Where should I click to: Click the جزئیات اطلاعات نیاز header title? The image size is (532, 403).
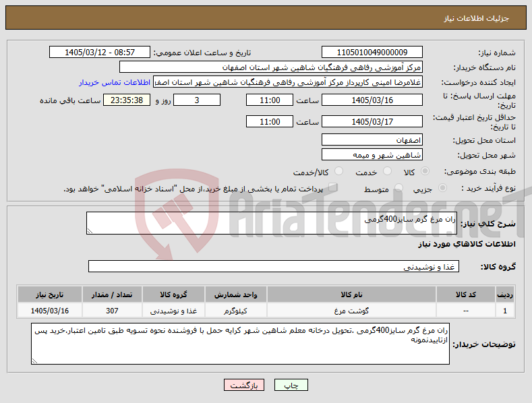click(x=476, y=18)
